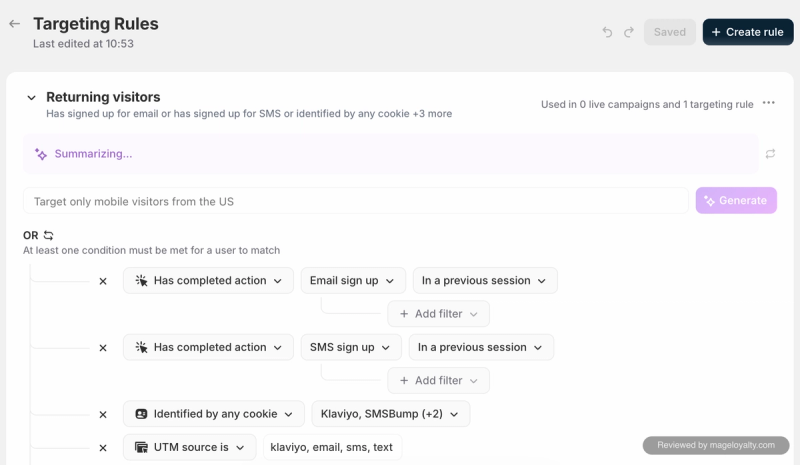The width and height of the screenshot is (800, 465).
Task: Edit the 'klaviyo, email, sms, text' value field
Action: pyautogui.click(x=332, y=448)
